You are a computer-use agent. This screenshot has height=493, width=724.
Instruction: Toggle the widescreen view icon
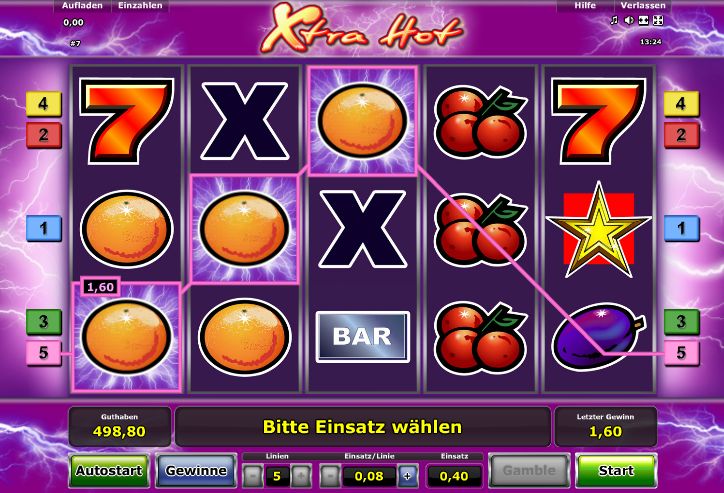click(x=643, y=20)
